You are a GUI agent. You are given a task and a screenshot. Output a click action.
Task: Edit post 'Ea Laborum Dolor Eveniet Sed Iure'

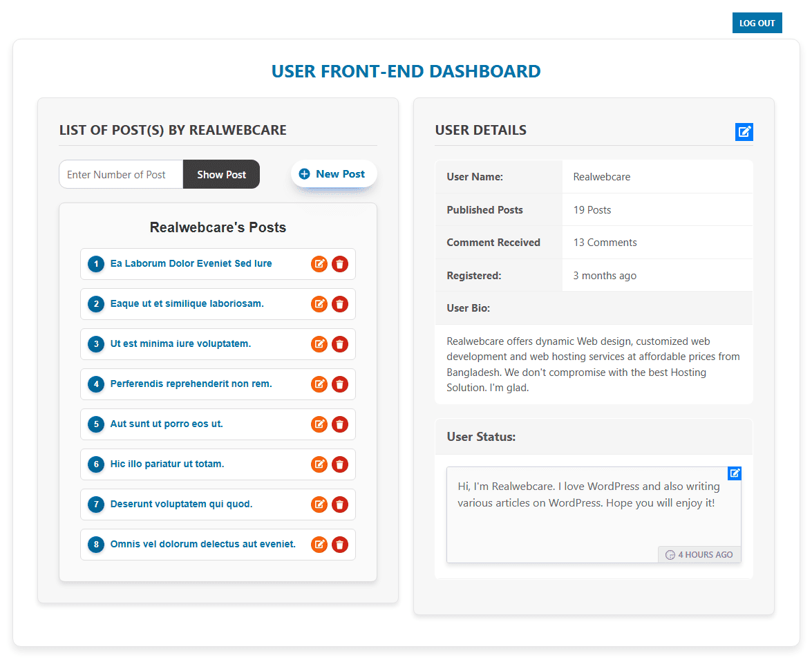[x=319, y=264]
